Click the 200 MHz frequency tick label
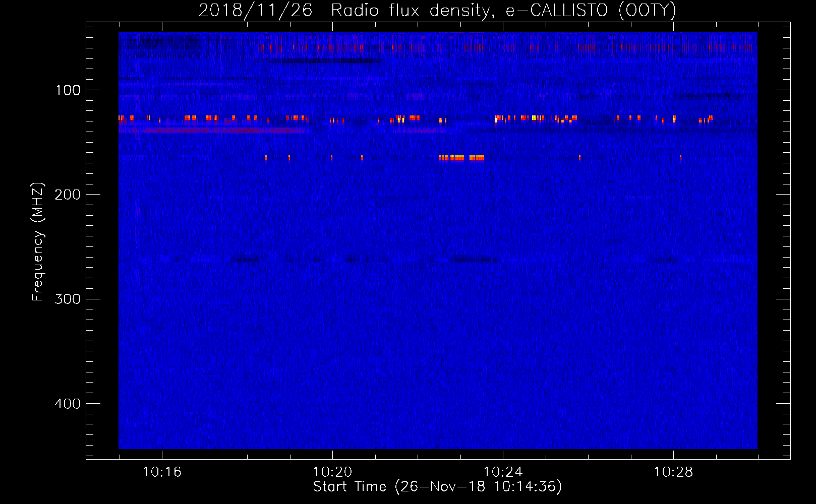The image size is (816, 504). click(68, 195)
